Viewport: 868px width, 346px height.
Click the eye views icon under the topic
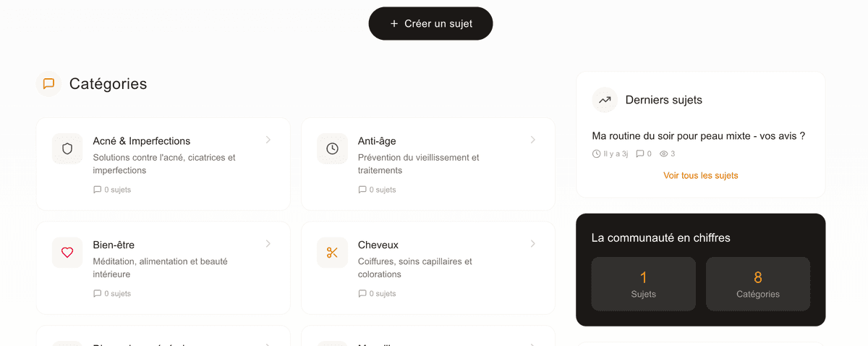point(663,154)
